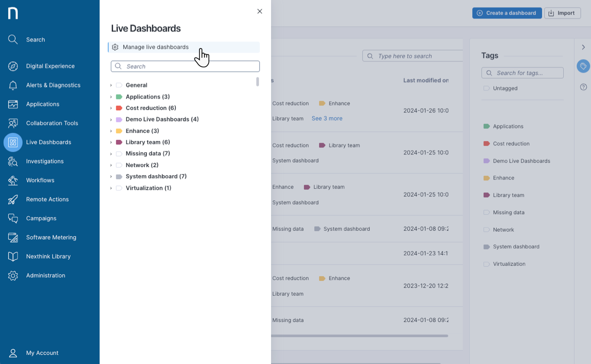Expand the Enhance (3) tag
This screenshot has height=364, width=591.
point(111,131)
